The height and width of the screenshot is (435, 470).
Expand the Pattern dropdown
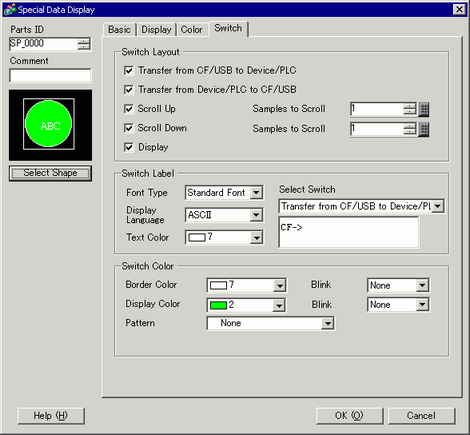click(x=328, y=323)
